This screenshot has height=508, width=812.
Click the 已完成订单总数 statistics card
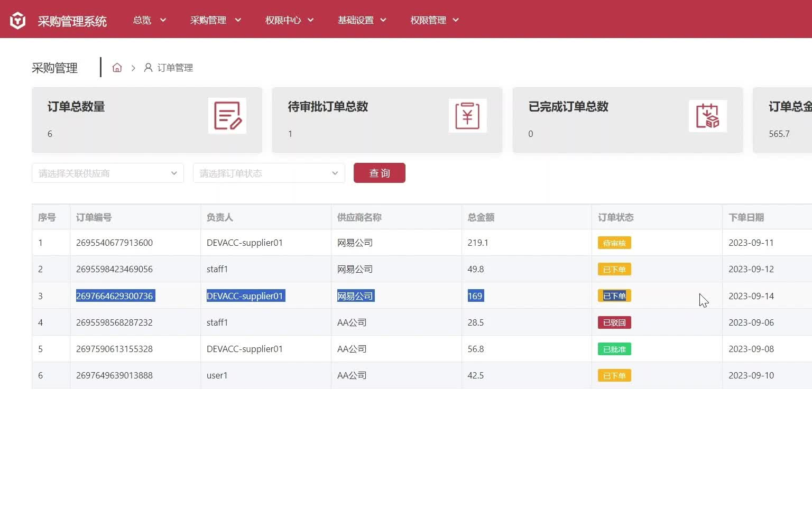pyautogui.click(x=628, y=120)
